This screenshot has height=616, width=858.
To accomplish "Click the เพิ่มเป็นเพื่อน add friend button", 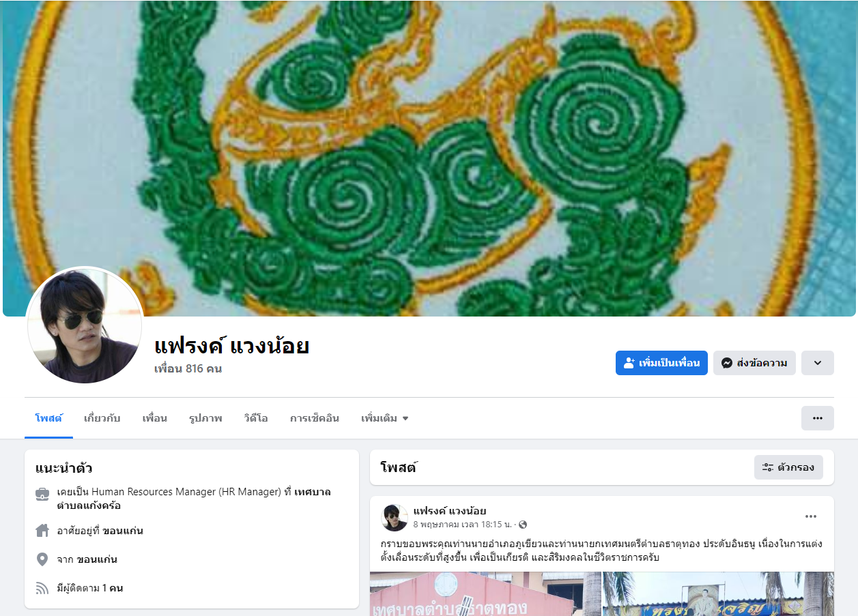I will 661,363.
